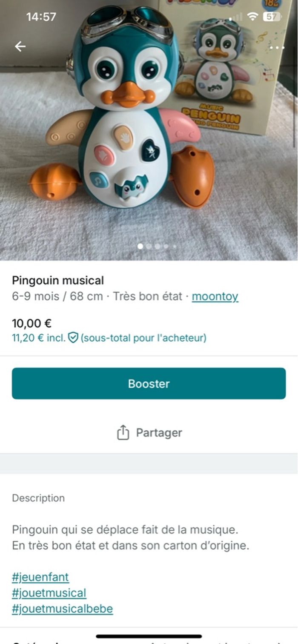Open the moontoy brand link
Viewport: 298px width, 644px height.
pos(215,296)
